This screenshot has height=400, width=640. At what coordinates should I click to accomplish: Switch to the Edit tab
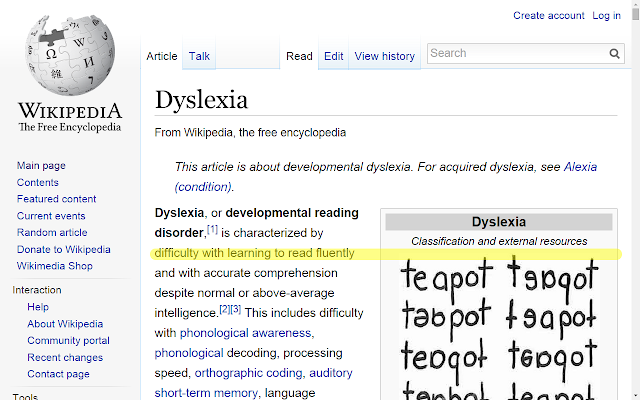(333, 56)
